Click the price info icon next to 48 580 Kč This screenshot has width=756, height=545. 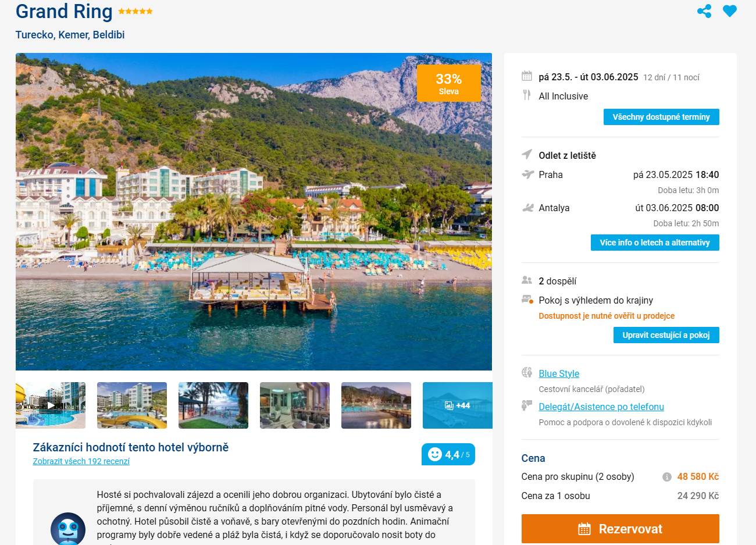[x=667, y=477]
